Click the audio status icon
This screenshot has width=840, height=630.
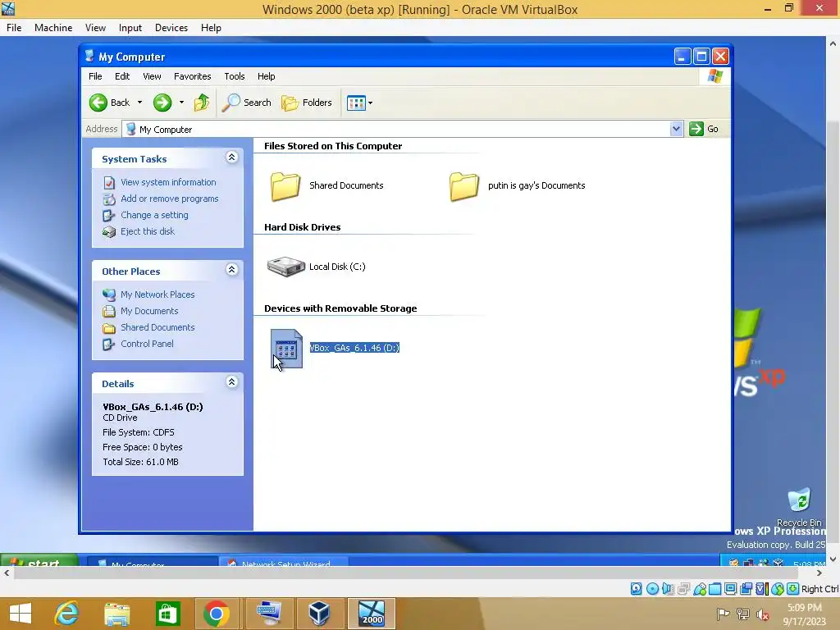pyautogui.click(x=668, y=589)
